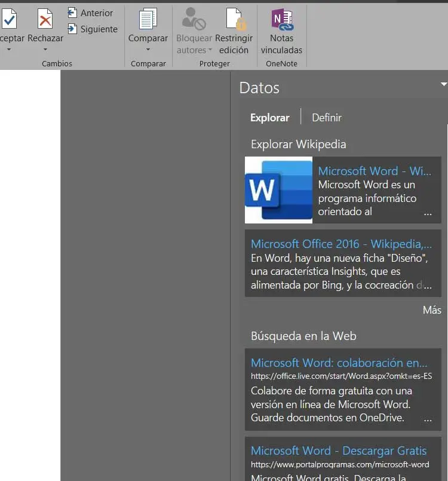Click Más to show more results

[432, 310]
